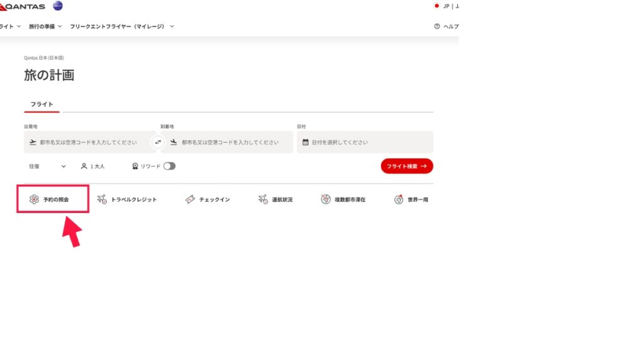Image resolution: width=644 pixels, height=338 pixels.
Task: Toggle the リワード rewards switch
Action: 169,166
